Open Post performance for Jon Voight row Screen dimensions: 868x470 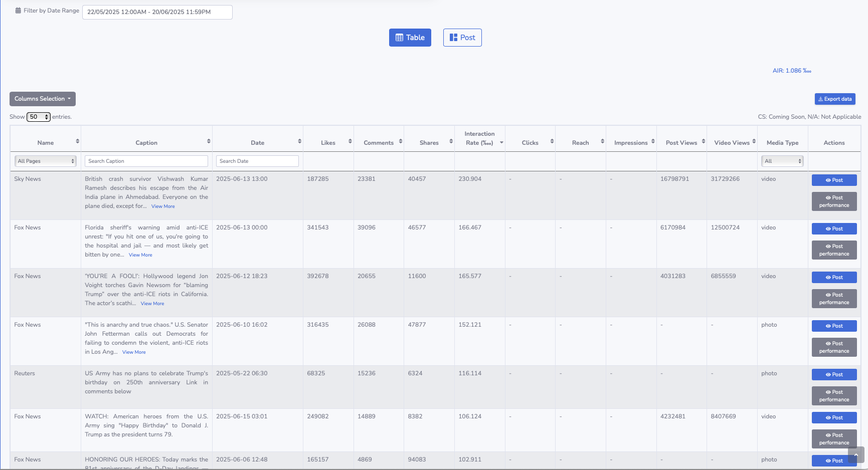(834, 299)
